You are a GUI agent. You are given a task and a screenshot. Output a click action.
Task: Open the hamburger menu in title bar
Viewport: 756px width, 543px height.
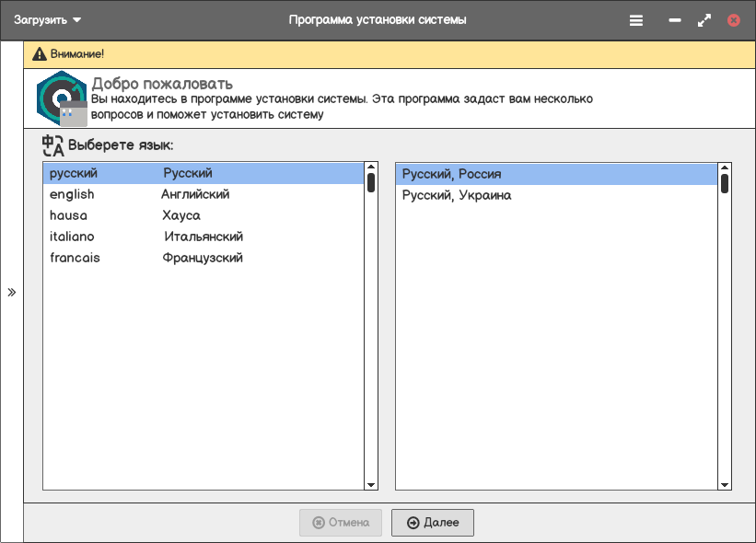(x=636, y=20)
